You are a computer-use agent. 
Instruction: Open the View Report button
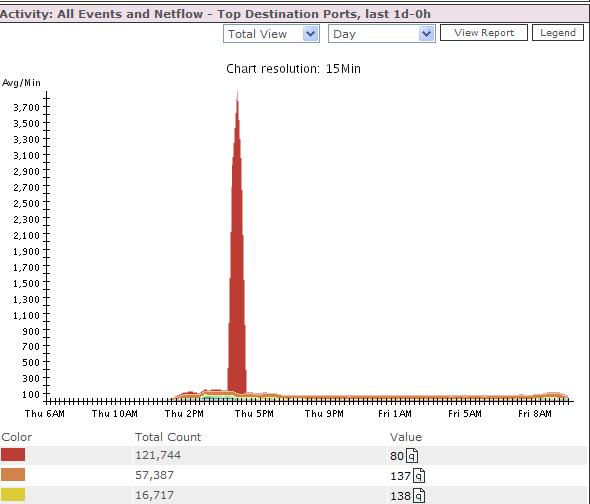[484, 33]
